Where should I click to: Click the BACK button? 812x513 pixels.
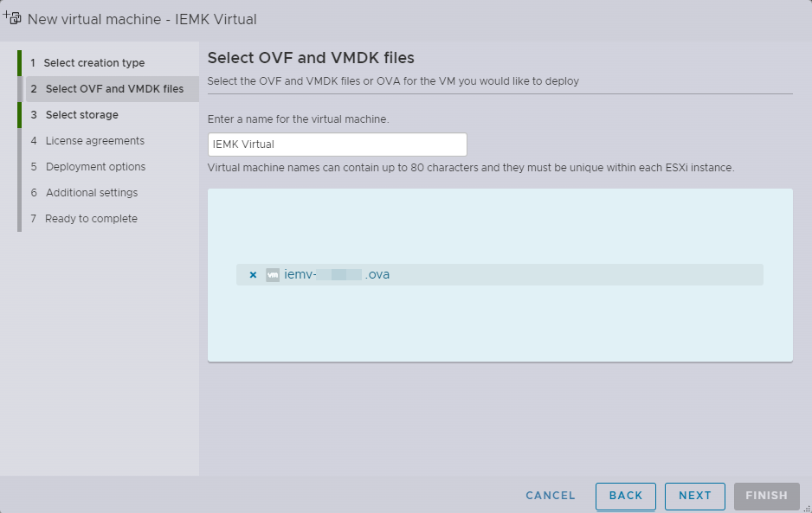pos(626,496)
